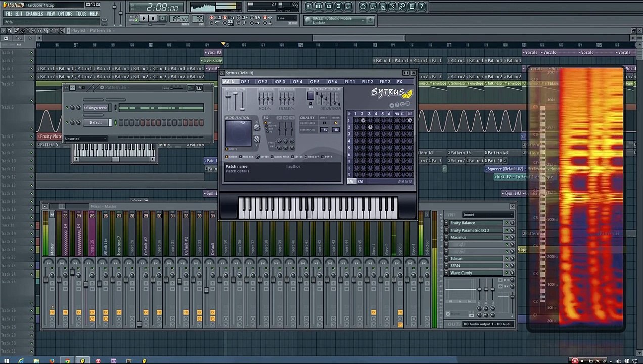Open Internet Explorer from the taskbar
The image size is (643, 364).
[21, 361]
